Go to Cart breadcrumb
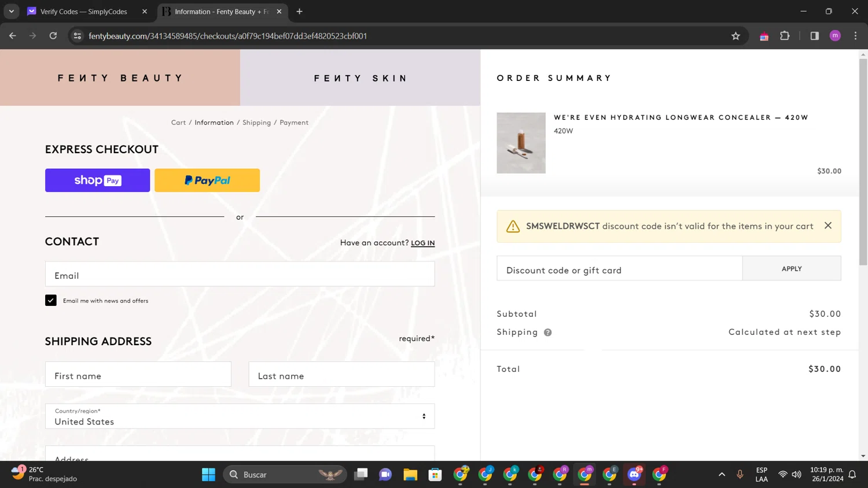 178,123
